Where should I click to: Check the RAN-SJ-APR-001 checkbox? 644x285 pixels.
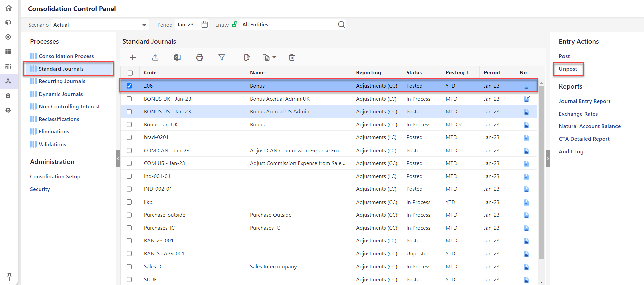pyautogui.click(x=129, y=254)
